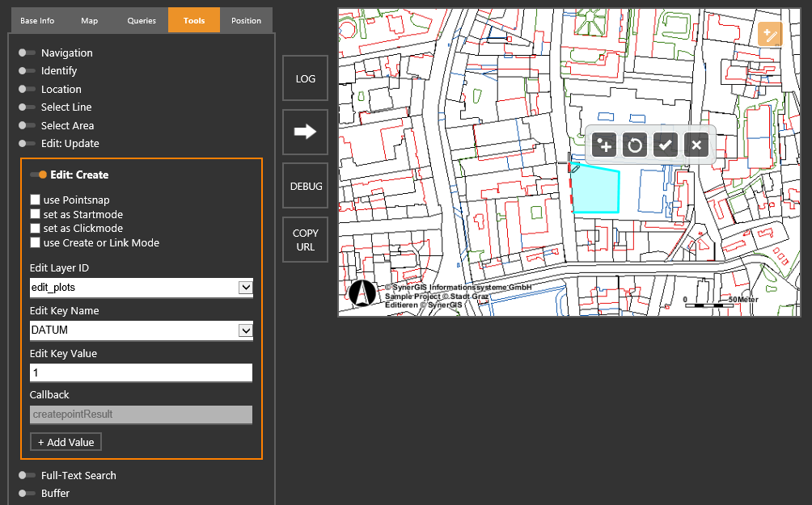This screenshot has width=812, height=505.
Task: Enable the use Pointsnap checkbox
Action: coord(35,199)
